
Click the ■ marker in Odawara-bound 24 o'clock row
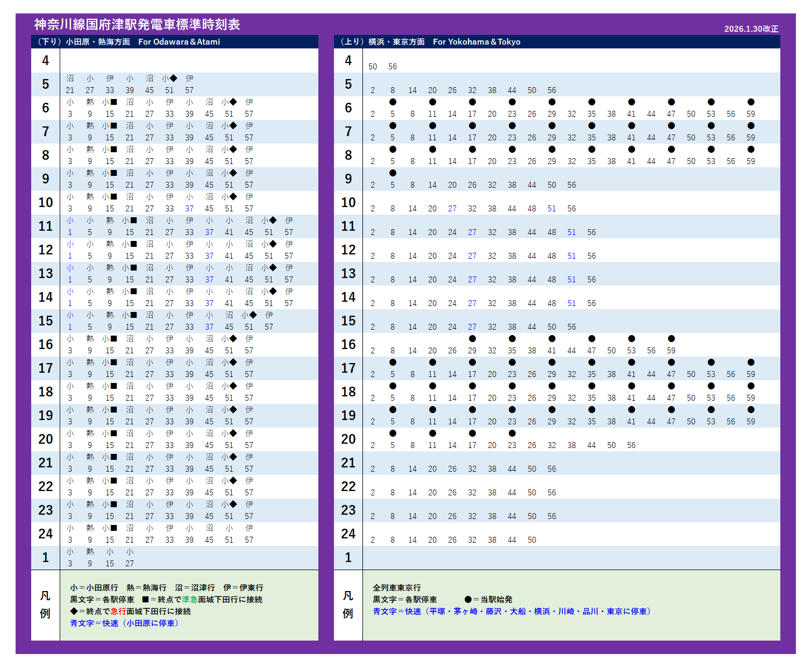coord(113,528)
